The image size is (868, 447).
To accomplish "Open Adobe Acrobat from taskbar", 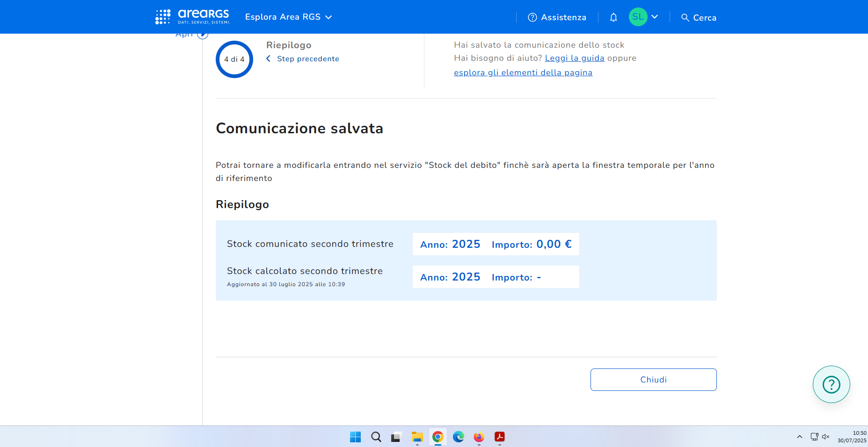I will click(x=499, y=437).
